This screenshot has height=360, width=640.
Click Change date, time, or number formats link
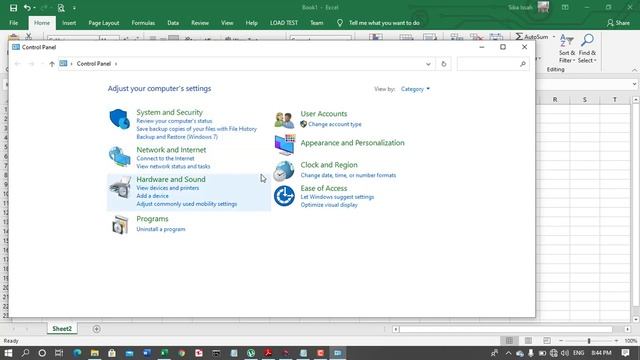[348, 175]
